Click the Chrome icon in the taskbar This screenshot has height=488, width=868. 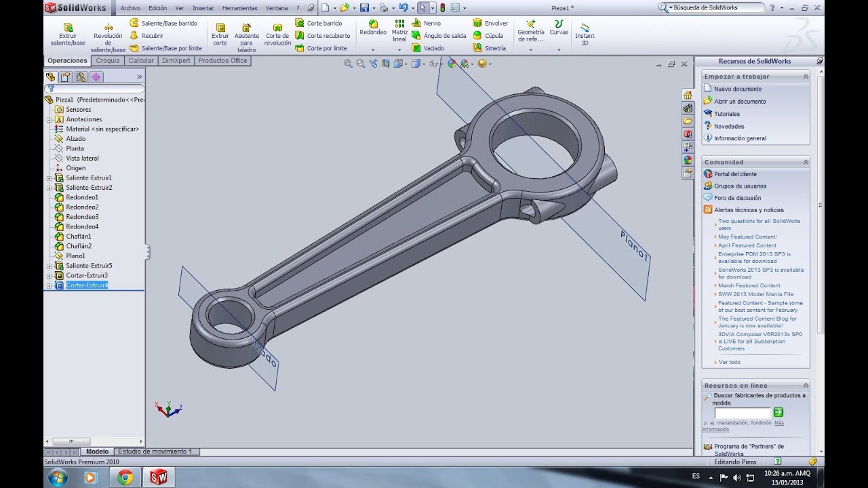click(x=125, y=477)
